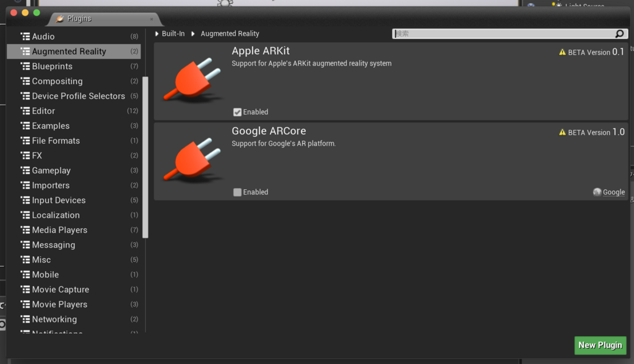Click the Google ARCore plug icon

(x=193, y=160)
